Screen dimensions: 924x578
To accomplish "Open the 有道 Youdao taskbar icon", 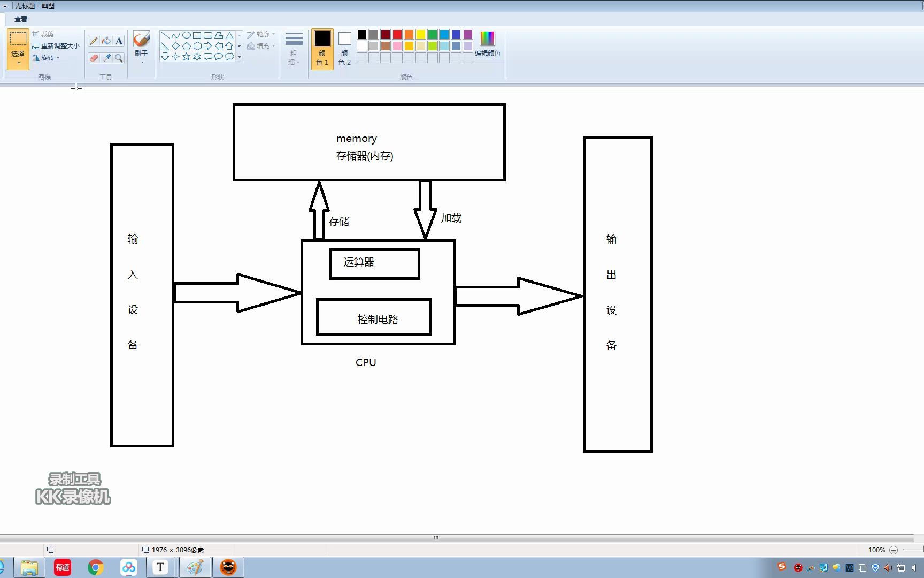I will pos(63,567).
